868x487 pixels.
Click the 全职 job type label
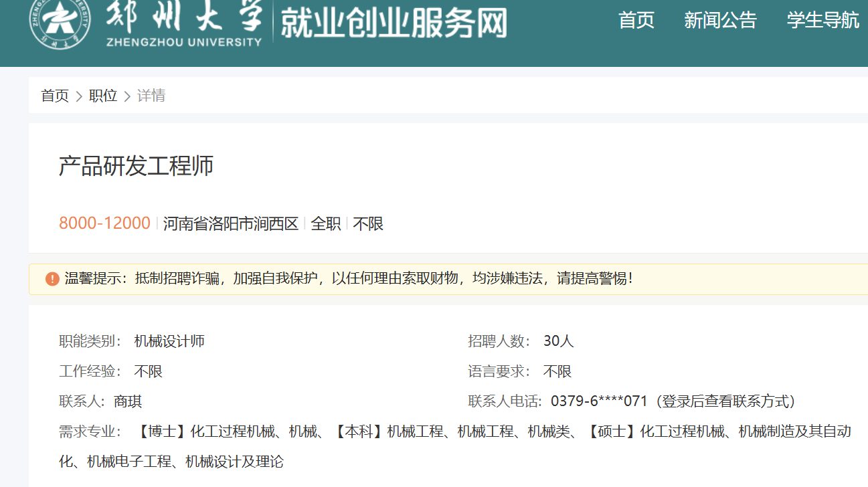[326, 223]
